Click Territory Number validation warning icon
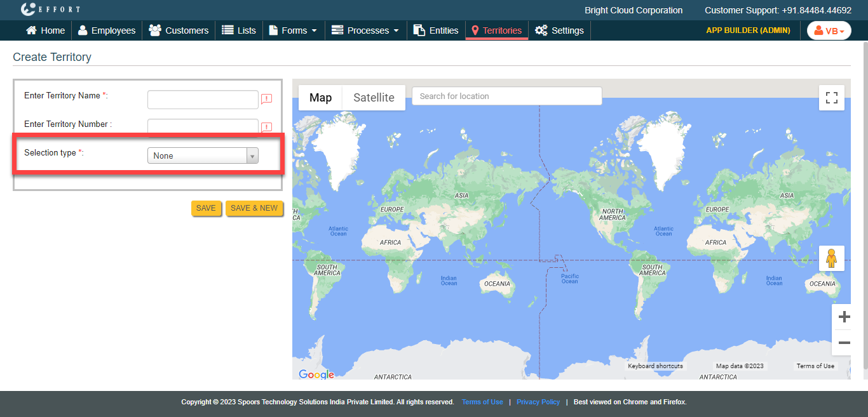 click(x=267, y=127)
